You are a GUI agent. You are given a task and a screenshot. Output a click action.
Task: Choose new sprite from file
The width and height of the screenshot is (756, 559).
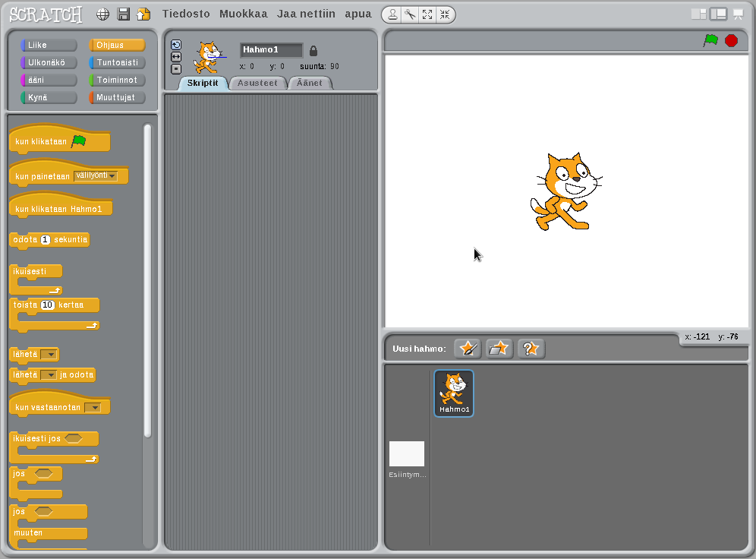pyautogui.click(x=499, y=348)
